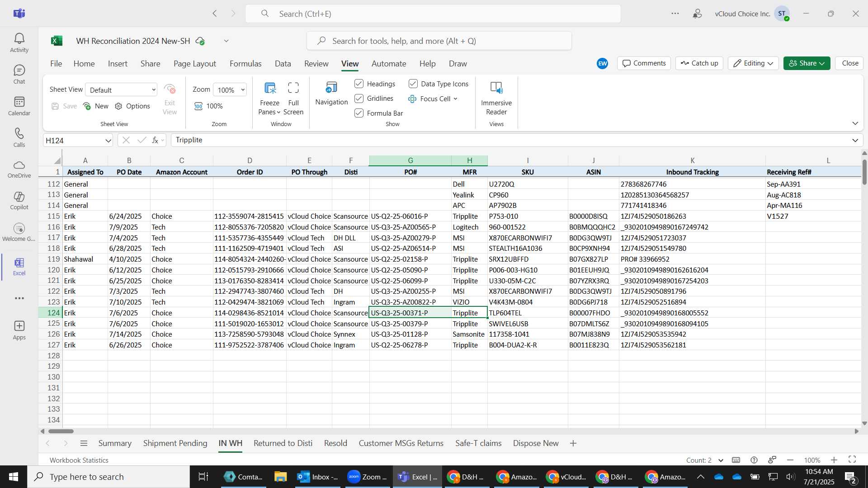Switch to Home ribbon tab

pyautogui.click(x=84, y=64)
